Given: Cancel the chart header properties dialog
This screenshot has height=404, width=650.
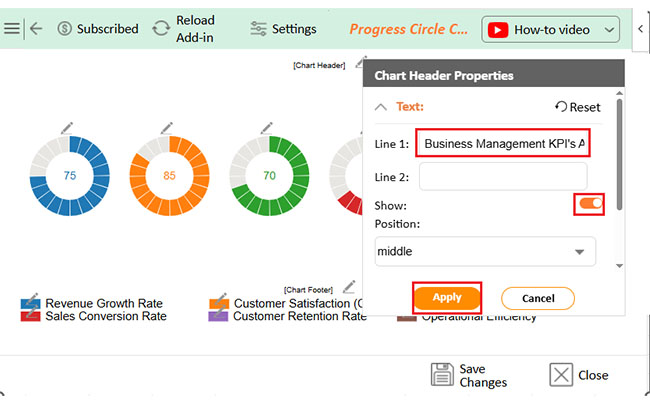Looking at the screenshot, I should click(538, 298).
